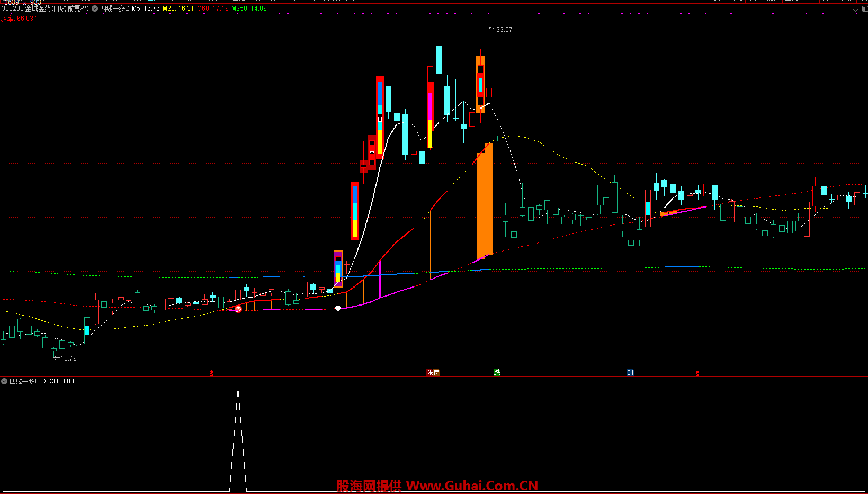This screenshot has width=868, height=494.
Task: Click the 斜率: 66.03 slope reading
Action: [x=18, y=19]
